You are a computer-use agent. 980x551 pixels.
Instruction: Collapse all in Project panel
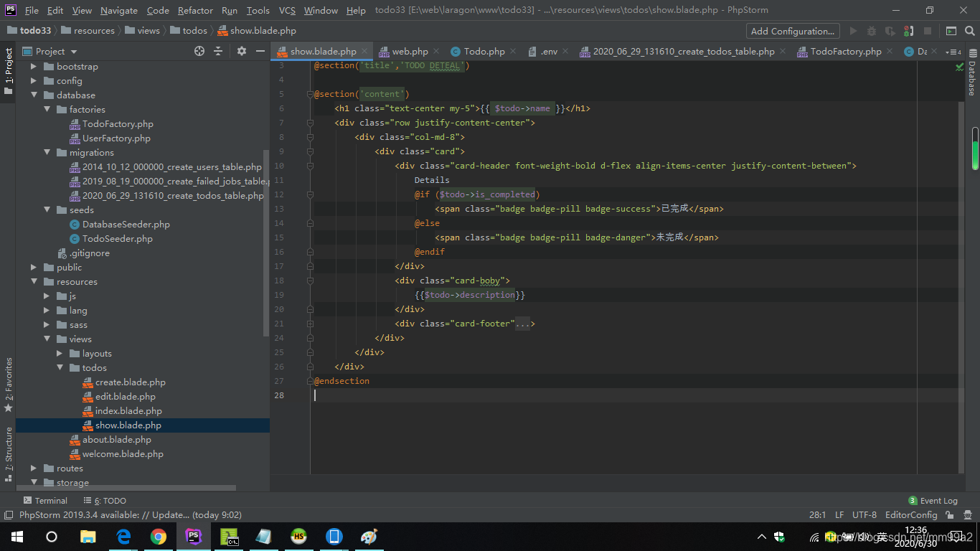pos(218,51)
